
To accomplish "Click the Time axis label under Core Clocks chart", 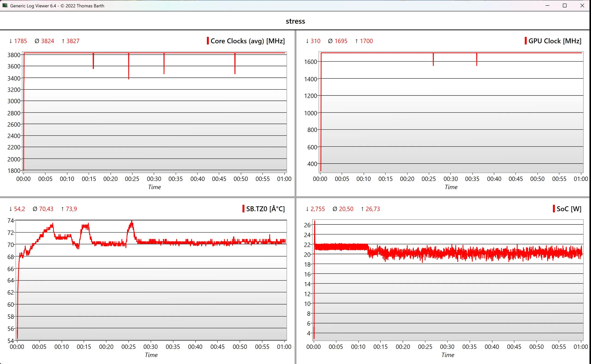I will coord(154,187).
